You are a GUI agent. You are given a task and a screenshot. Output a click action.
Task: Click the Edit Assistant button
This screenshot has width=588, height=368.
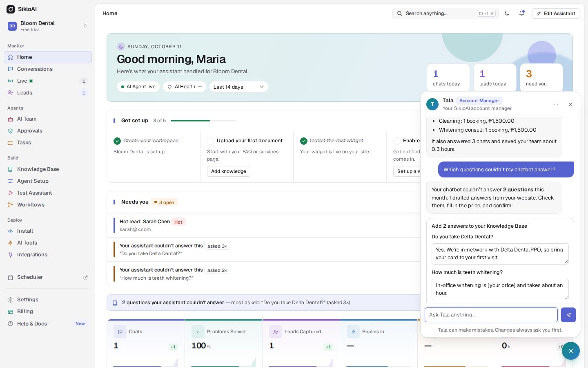point(556,13)
